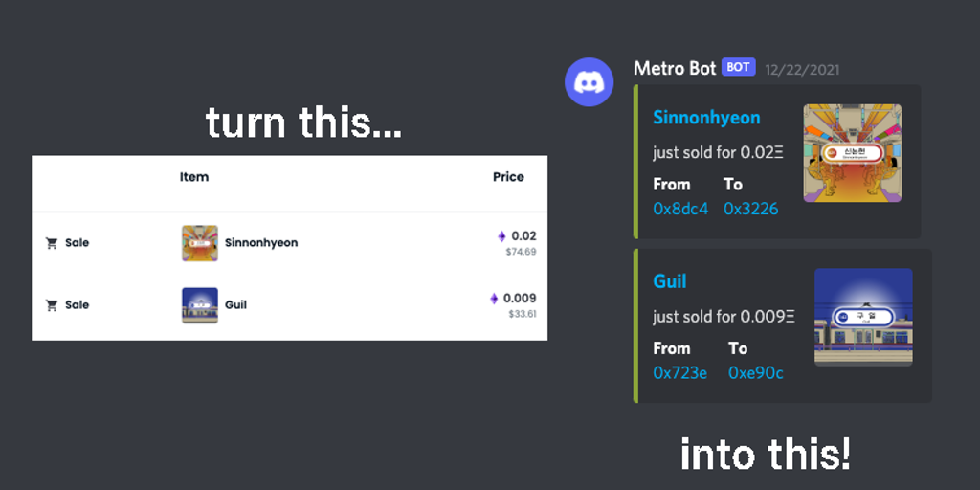This screenshot has width=980, height=490.
Task: Click the Guil item name in table
Action: pos(235,305)
